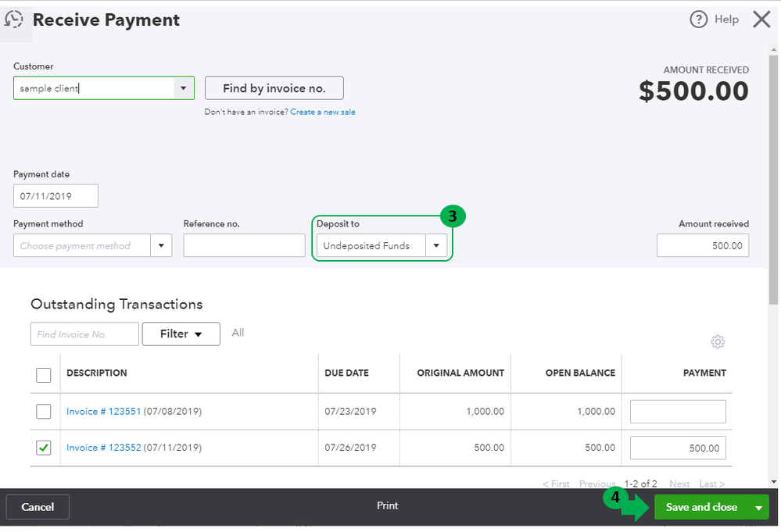Click the Reference no. input field

pyautogui.click(x=244, y=245)
